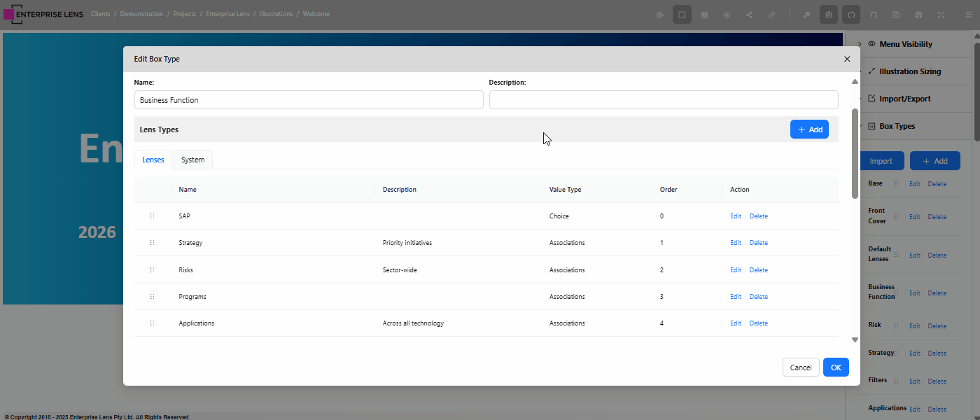The width and height of the screenshot is (980, 420).
Task: Click the save disk icon in the toolbar
Action: [896, 15]
